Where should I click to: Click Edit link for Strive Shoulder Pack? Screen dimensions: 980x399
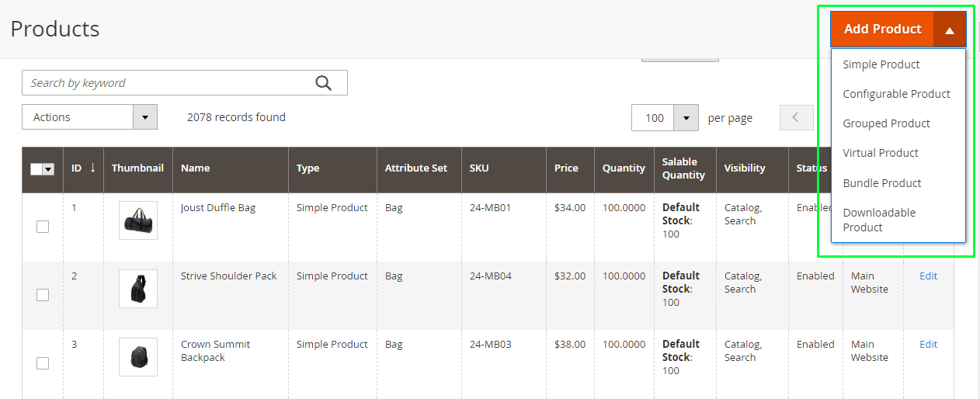[x=928, y=276]
